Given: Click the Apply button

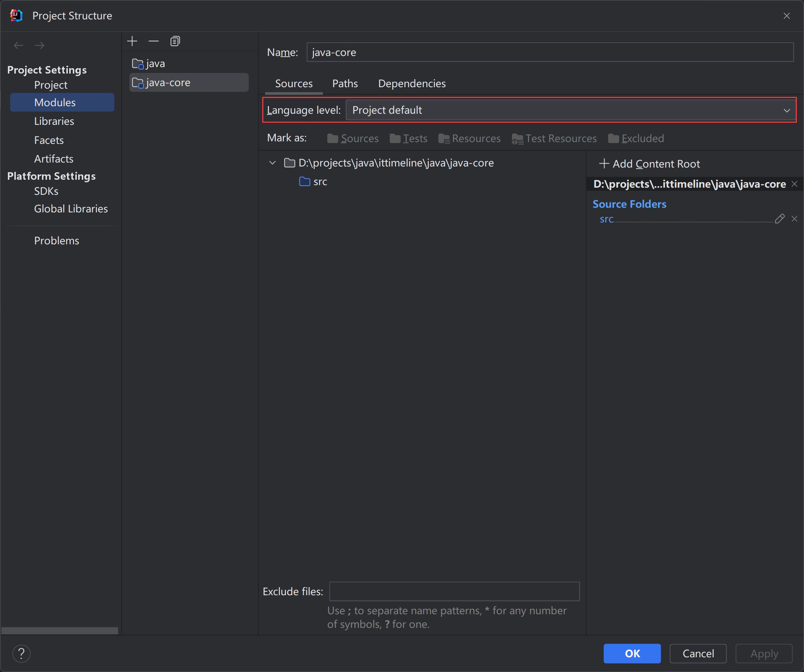Looking at the screenshot, I should (x=764, y=653).
